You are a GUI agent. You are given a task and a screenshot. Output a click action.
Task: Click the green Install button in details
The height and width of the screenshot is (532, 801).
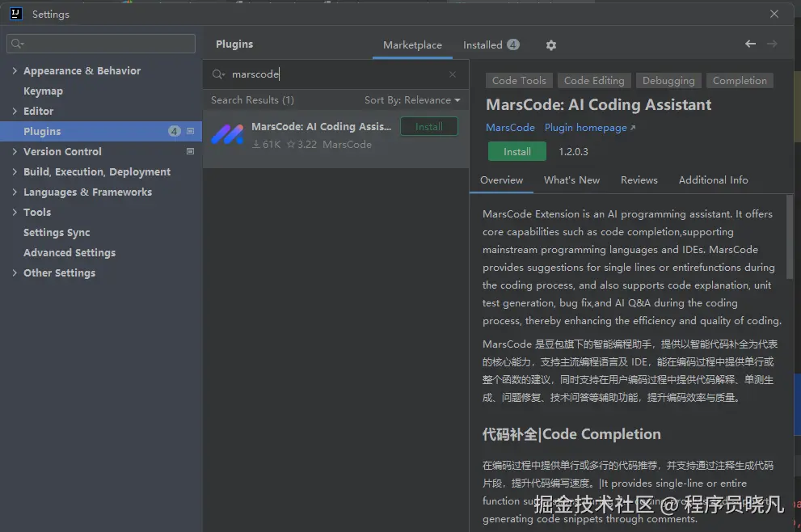(x=517, y=152)
